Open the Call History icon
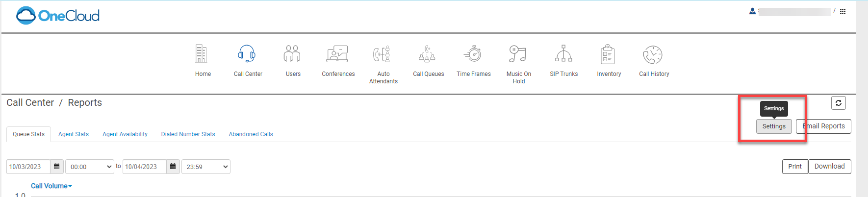The width and height of the screenshot is (868, 197). [x=653, y=54]
